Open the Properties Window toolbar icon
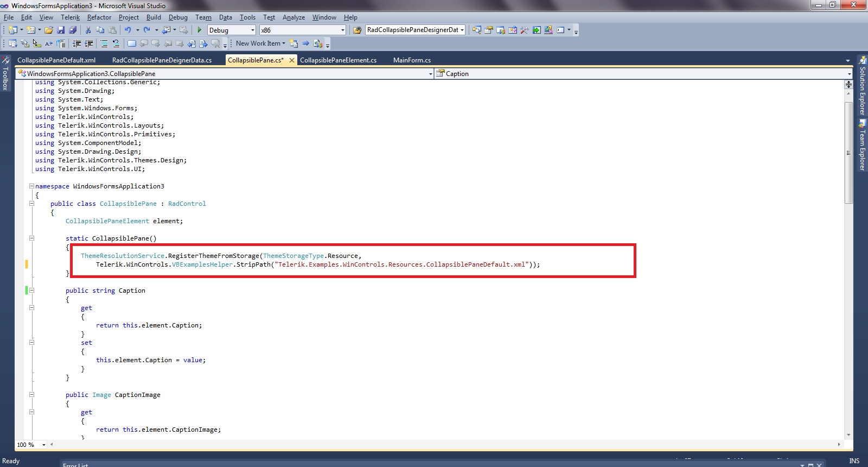The width and height of the screenshot is (868, 467). 489,30
